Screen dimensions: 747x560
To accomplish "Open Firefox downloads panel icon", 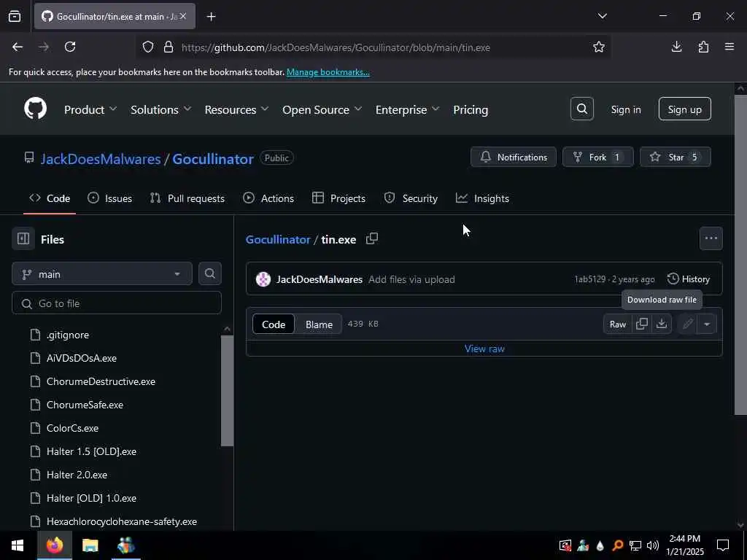I will tap(676, 47).
